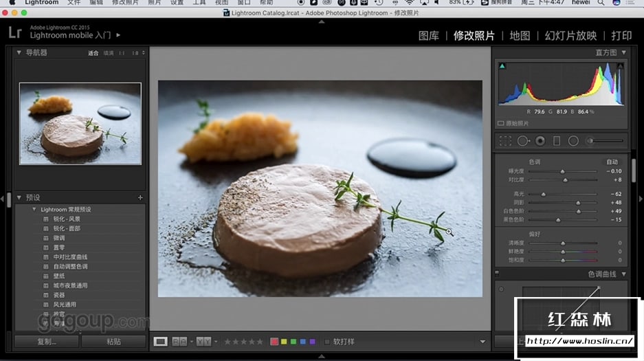Viewport: 644px width, 361px height.
Task: Click the tone curve target adjustment icon
Action: click(501, 289)
